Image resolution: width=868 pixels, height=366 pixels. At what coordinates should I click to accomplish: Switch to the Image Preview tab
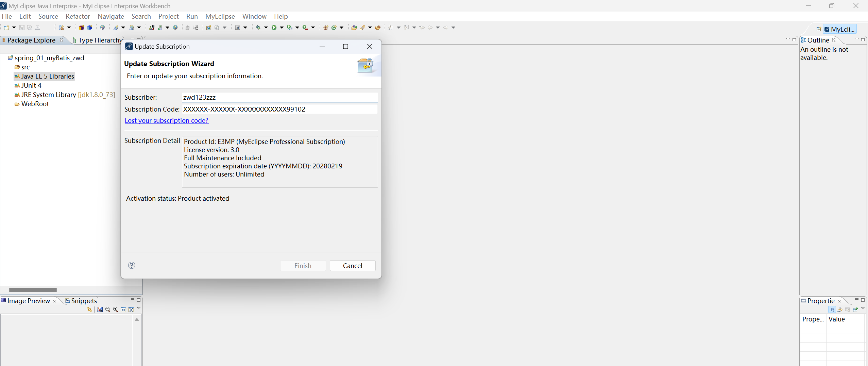(29, 301)
